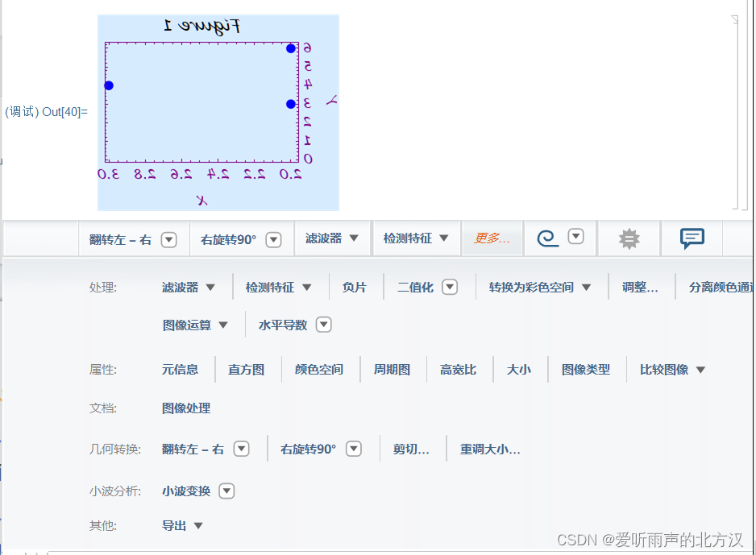
Task: Click 右旋转90° in the 几何转换 row
Action: 309,449
